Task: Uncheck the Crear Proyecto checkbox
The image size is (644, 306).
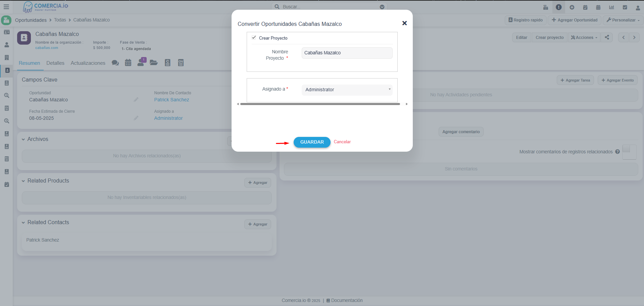Action: (x=254, y=38)
